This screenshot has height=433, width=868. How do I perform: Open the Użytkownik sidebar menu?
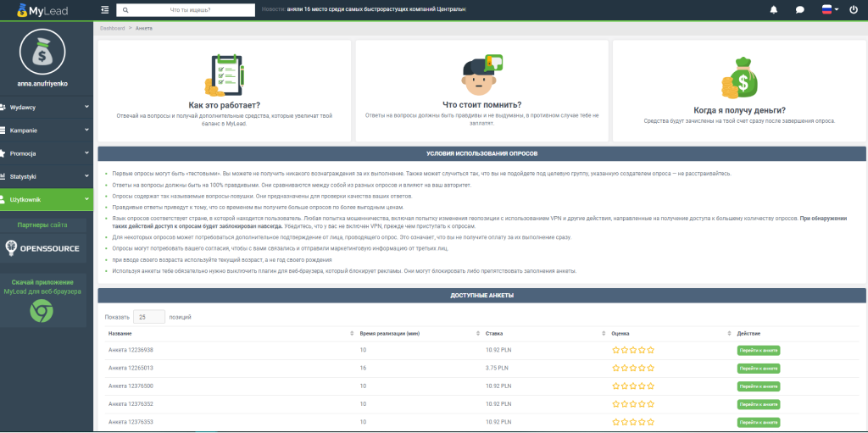(x=47, y=199)
